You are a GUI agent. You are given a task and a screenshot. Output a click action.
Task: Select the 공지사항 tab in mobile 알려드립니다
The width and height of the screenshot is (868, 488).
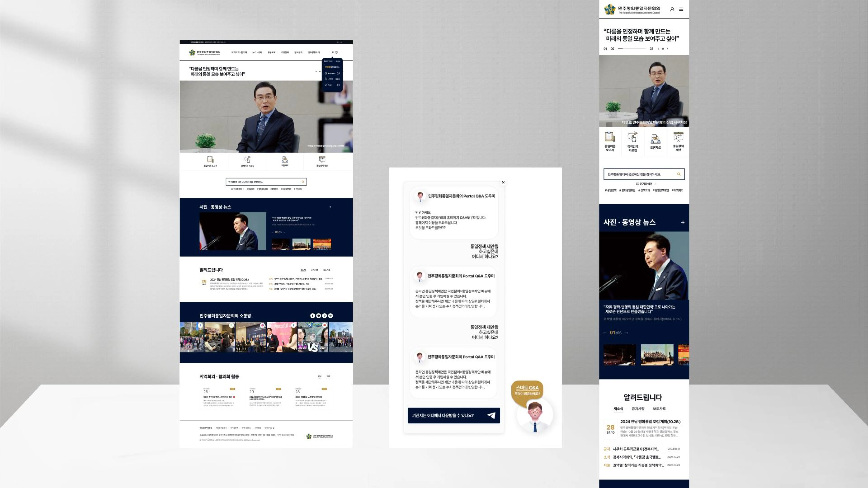638,408
